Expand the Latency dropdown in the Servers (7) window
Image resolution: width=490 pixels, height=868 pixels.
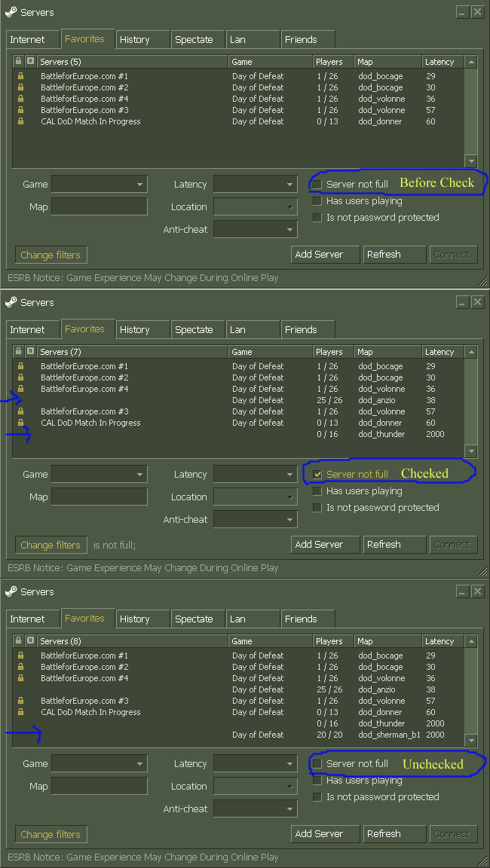[x=256, y=475]
